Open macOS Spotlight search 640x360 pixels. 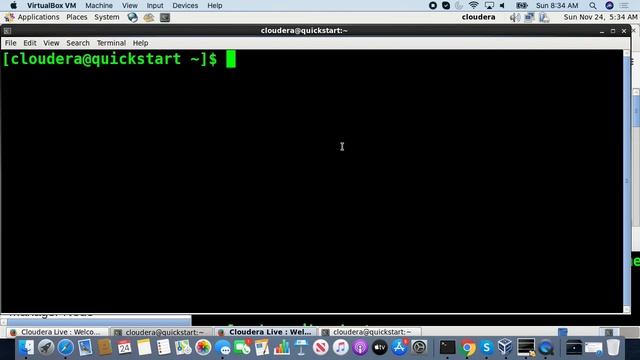(x=593, y=5)
